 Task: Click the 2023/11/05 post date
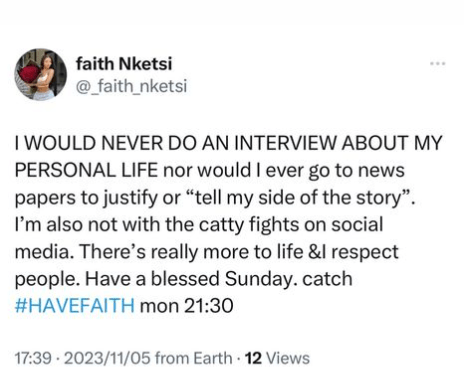107,358
